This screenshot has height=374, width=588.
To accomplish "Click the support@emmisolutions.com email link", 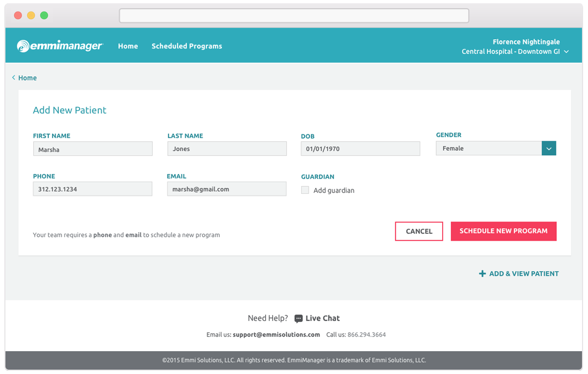I will (x=276, y=335).
